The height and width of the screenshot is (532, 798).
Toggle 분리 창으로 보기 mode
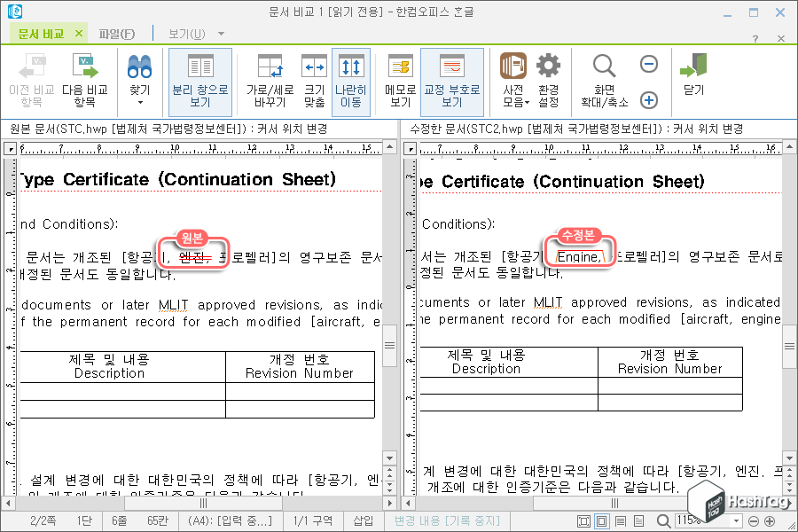199,78
